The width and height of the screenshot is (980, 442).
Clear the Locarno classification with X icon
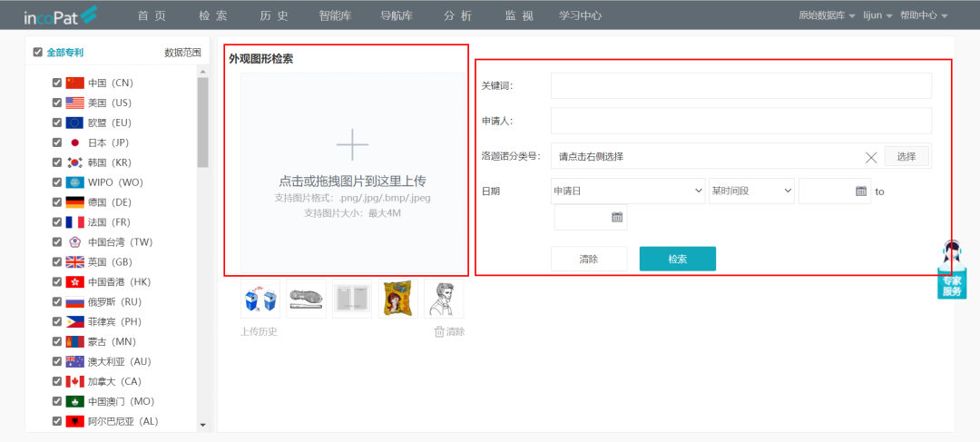pyautogui.click(x=871, y=157)
